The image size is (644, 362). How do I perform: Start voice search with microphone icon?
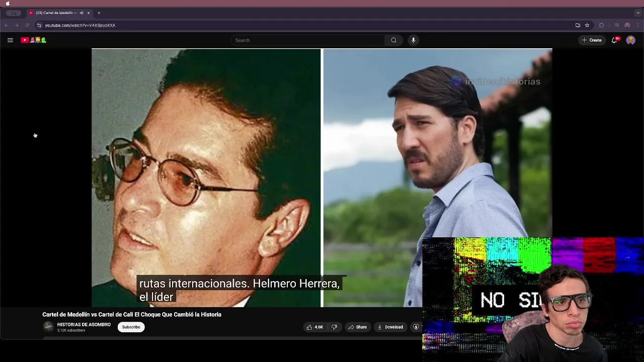point(413,40)
